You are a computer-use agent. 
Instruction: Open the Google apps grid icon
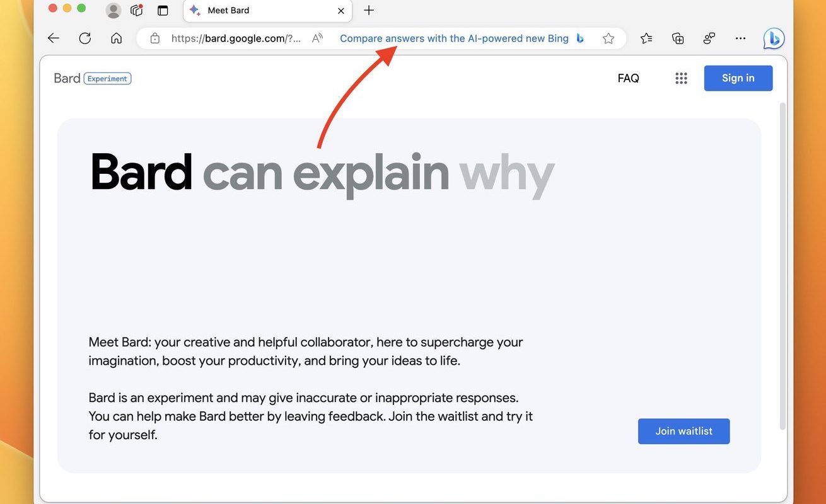tap(681, 78)
